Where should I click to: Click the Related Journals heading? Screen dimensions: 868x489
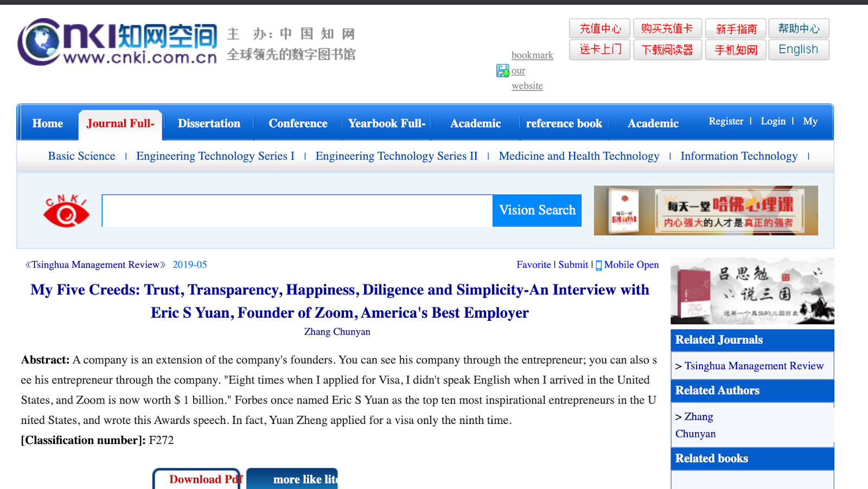(719, 340)
